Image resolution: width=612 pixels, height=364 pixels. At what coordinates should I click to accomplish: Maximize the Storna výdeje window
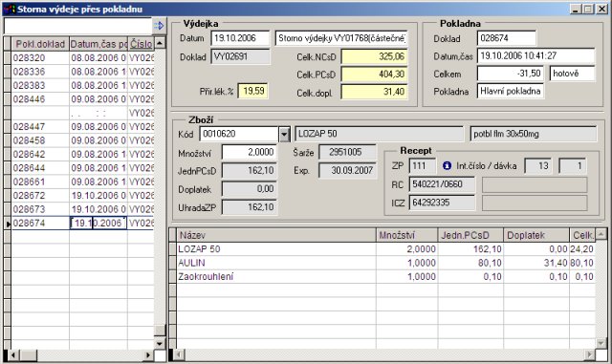(x=589, y=9)
